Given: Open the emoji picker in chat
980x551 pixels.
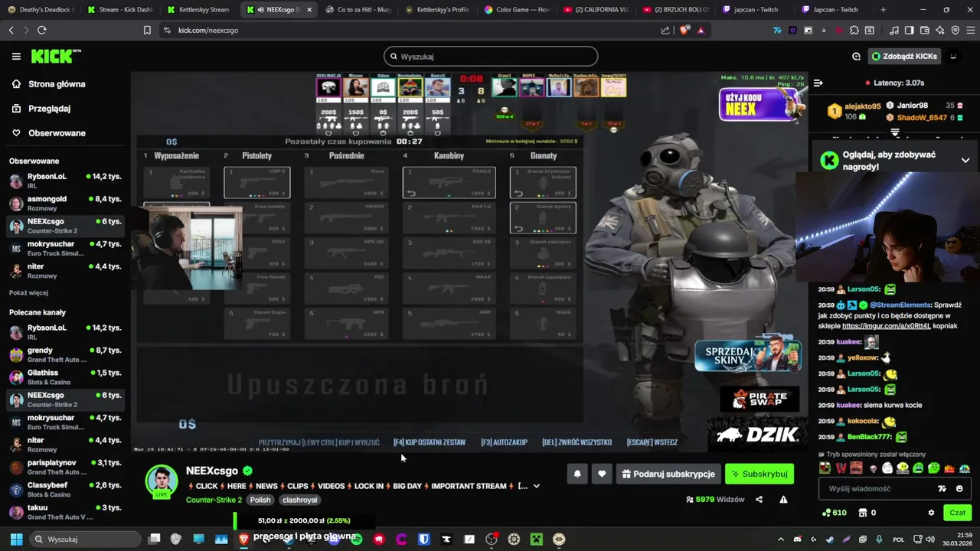Looking at the screenshot, I should [959, 488].
